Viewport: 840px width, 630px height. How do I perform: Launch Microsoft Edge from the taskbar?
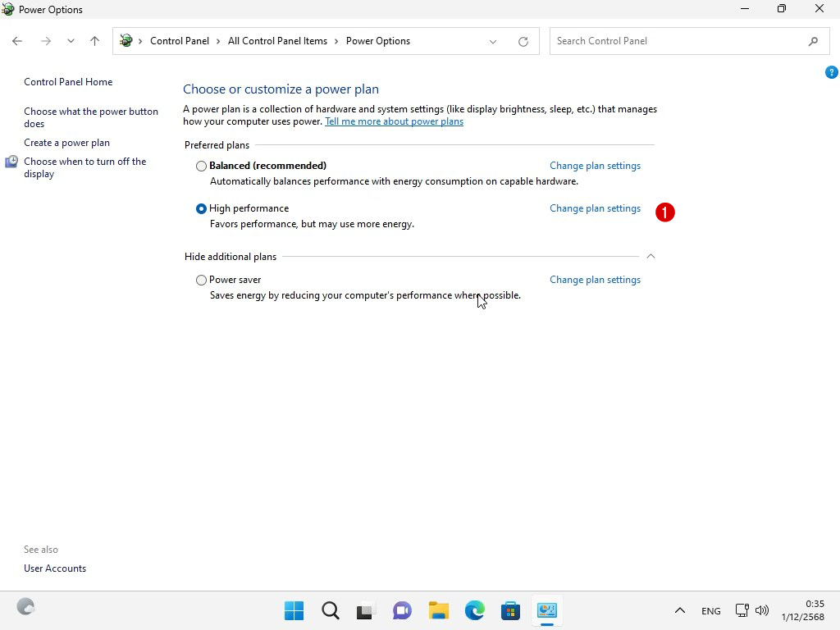pyautogui.click(x=475, y=610)
